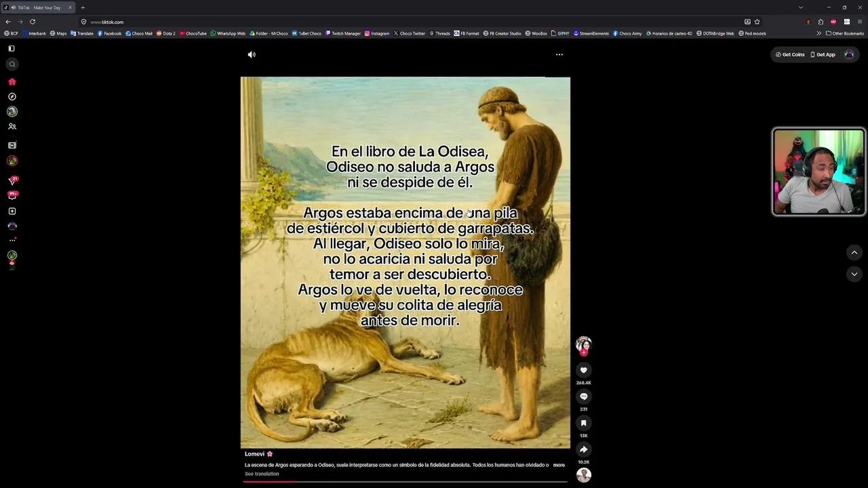868x488 pixels.
Task: Show more bookmarks with the double chevron
Action: click(818, 33)
